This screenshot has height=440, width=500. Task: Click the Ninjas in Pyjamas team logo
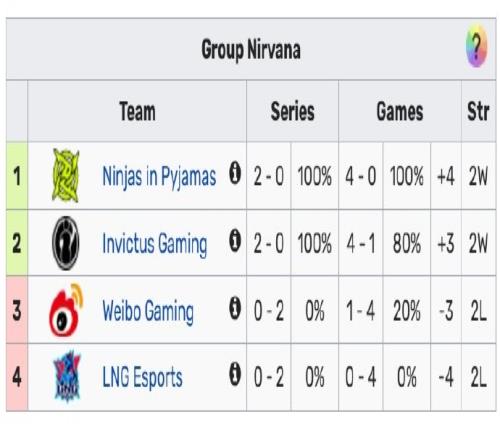tap(66, 176)
